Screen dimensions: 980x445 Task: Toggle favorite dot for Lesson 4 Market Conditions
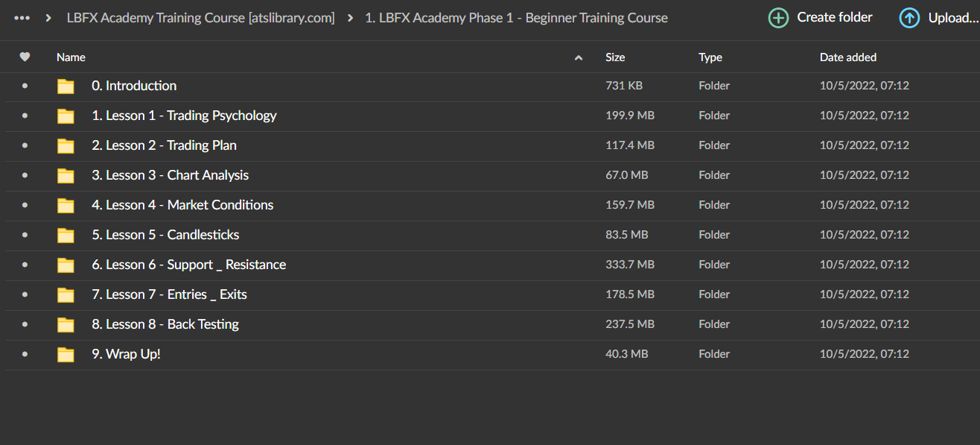click(x=25, y=205)
